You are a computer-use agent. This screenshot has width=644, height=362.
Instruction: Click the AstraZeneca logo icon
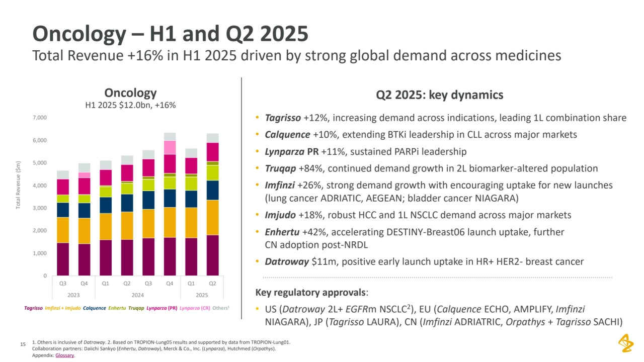pyautogui.click(x=625, y=343)
